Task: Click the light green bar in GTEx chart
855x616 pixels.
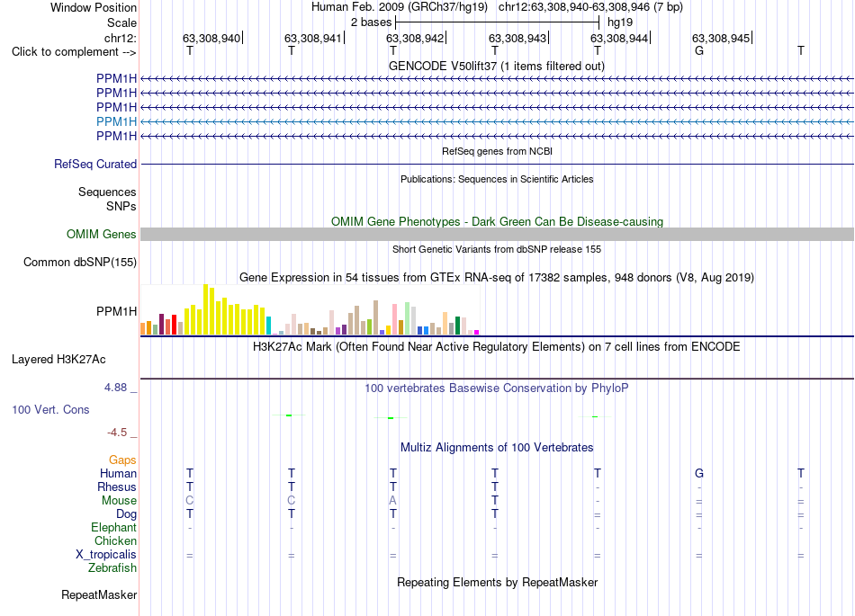Action: coord(408,318)
